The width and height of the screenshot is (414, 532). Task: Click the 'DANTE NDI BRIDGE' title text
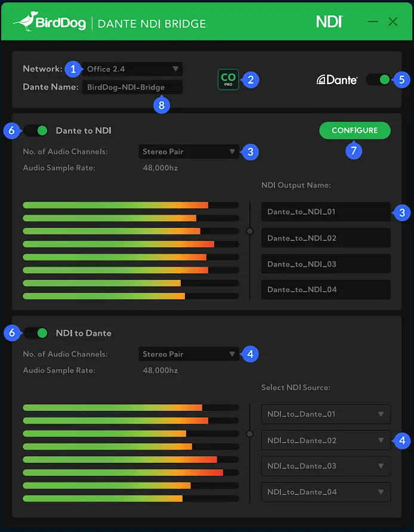point(152,24)
